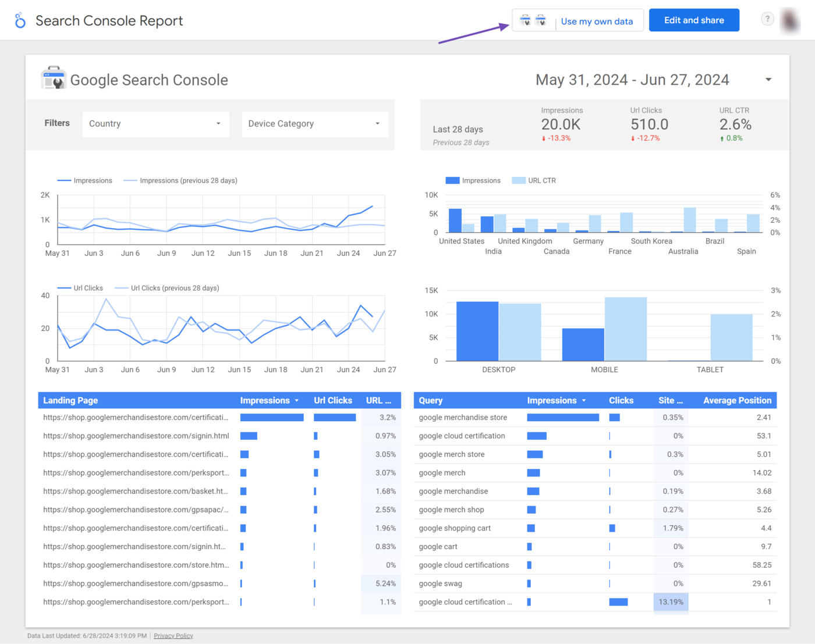Click the Clicks column header in Query table
The height and width of the screenshot is (644, 815).
[621, 400]
